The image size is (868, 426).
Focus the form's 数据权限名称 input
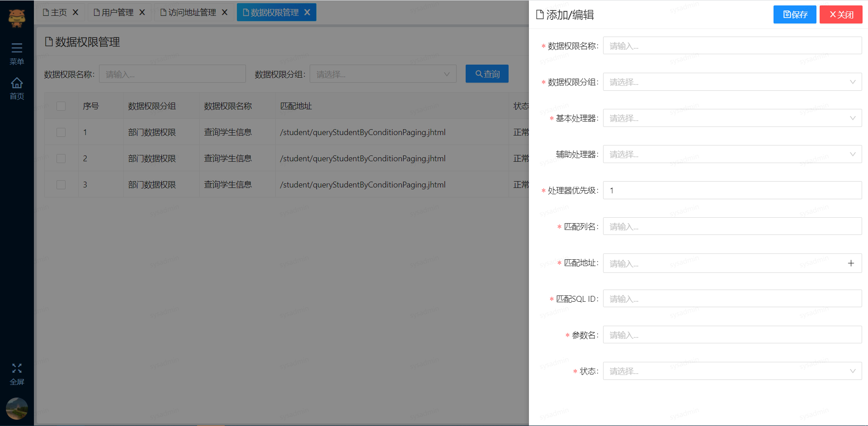(732, 46)
